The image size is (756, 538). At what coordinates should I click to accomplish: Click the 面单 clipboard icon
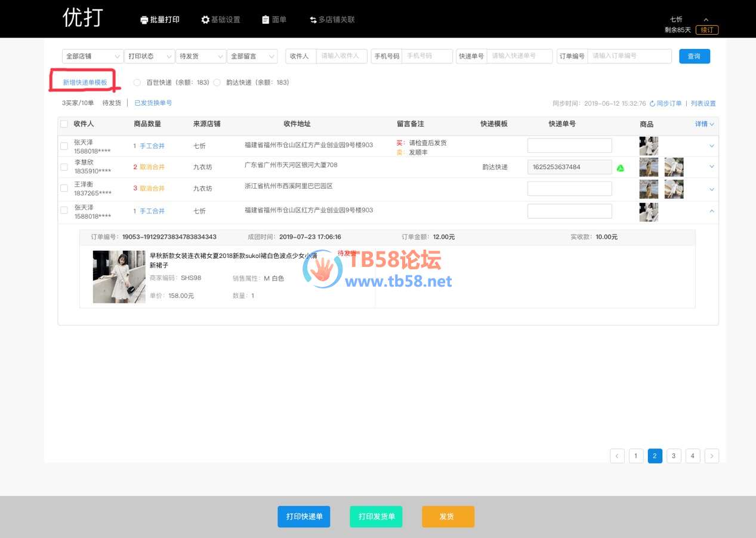click(266, 20)
